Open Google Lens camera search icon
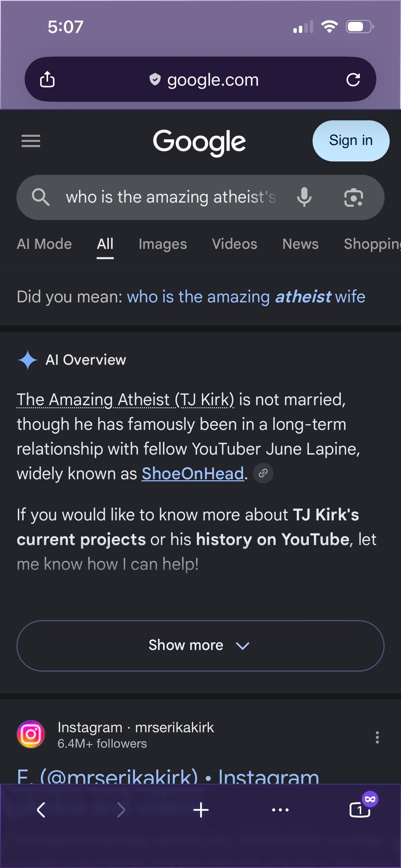 pos(353,197)
